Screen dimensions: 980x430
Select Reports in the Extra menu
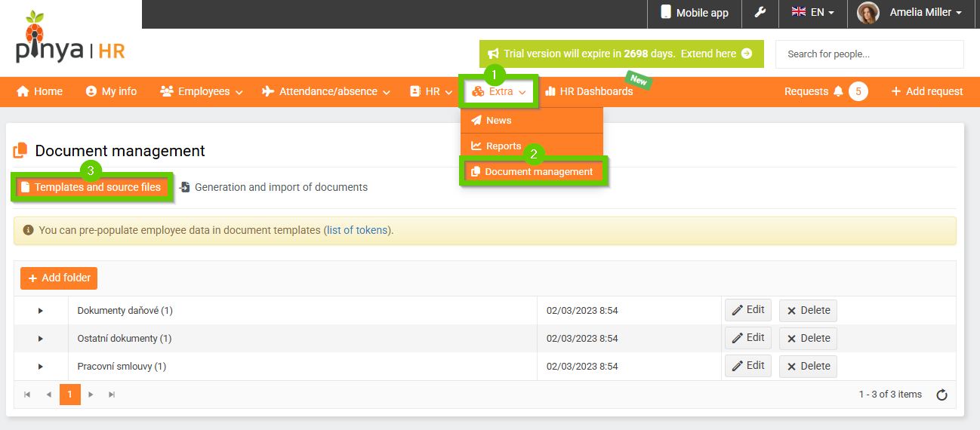[x=532, y=146]
